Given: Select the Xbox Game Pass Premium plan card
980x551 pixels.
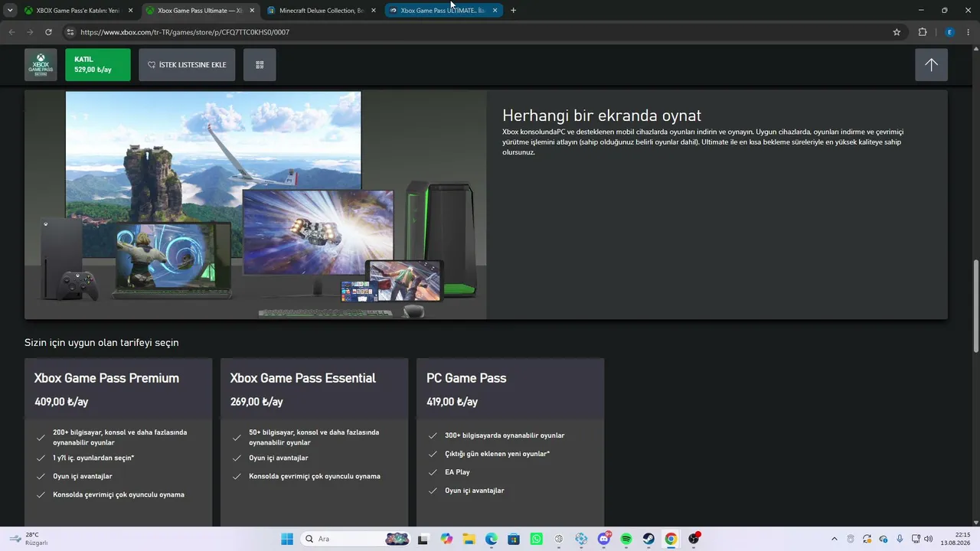Looking at the screenshot, I should [x=119, y=442].
